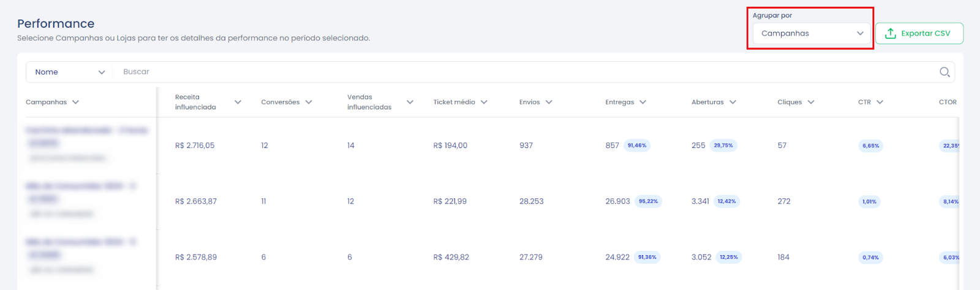Sort by Ticket médio column chevron
The width and height of the screenshot is (980, 290).
coord(484,102)
